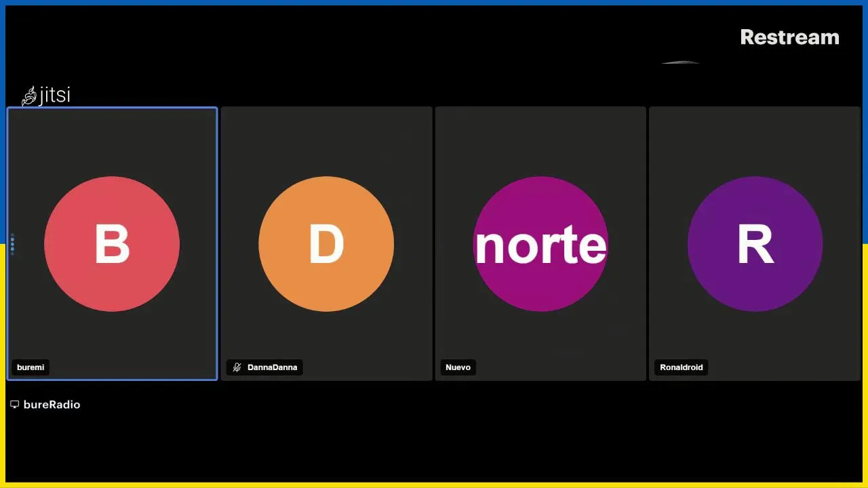Select Ronaldroid's purple R avatar
The height and width of the screenshot is (488, 868).
point(755,244)
